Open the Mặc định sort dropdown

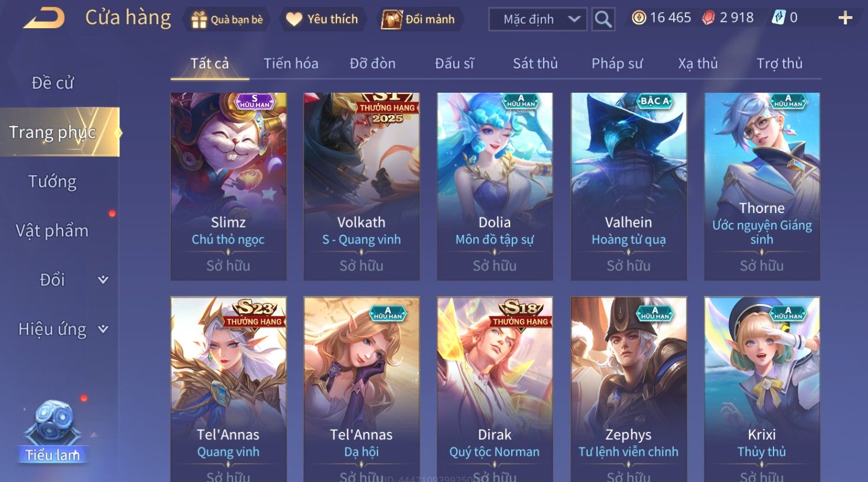coord(538,20)
